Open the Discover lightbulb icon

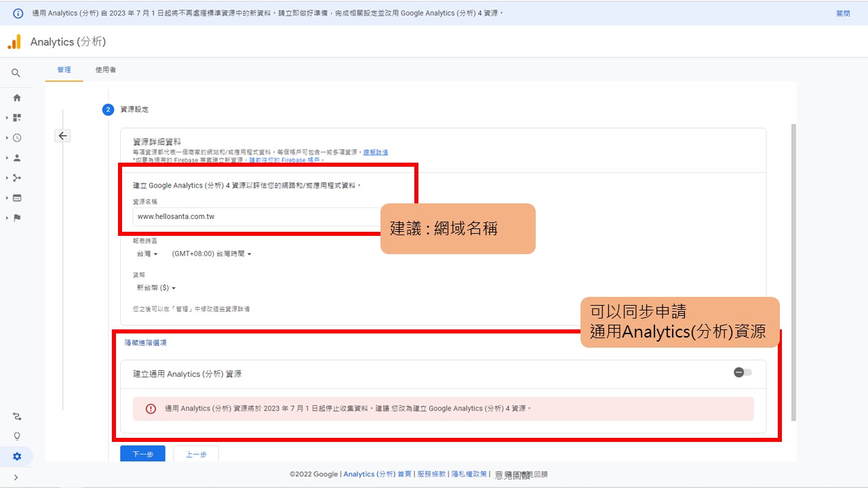pyautogui.click(x=17, y=436)
